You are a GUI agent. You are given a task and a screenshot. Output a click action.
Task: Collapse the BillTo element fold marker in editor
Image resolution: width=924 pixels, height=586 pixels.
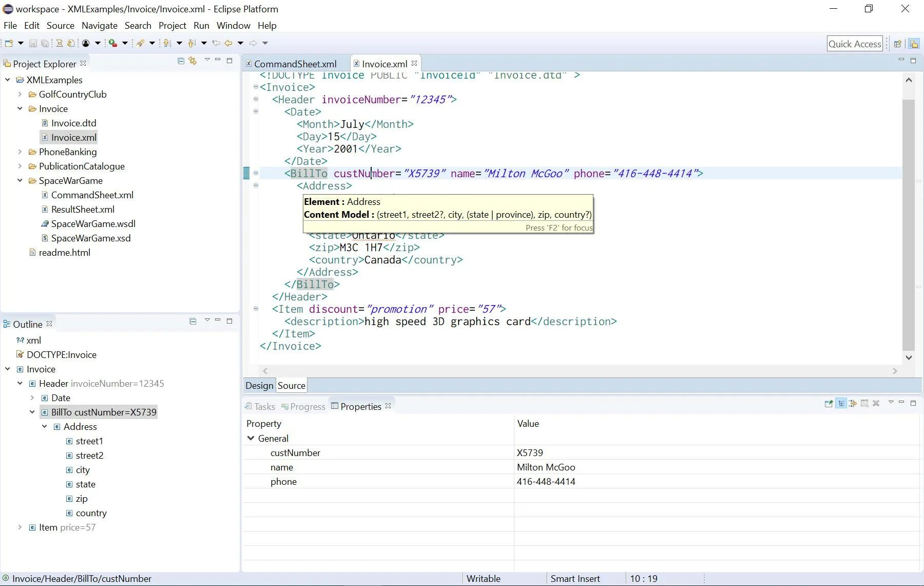pos(256,173)
